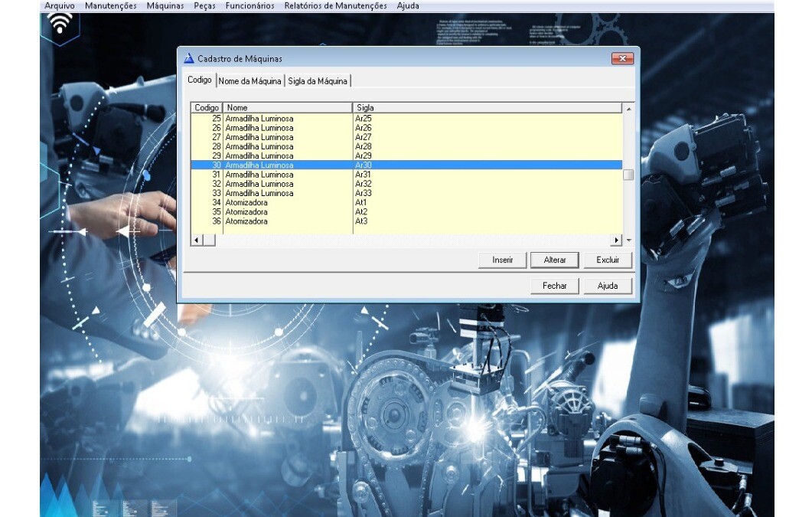812x517 pixels.
Task: Click Excluir to delete the machine
Action: click(x=608, y=260)
